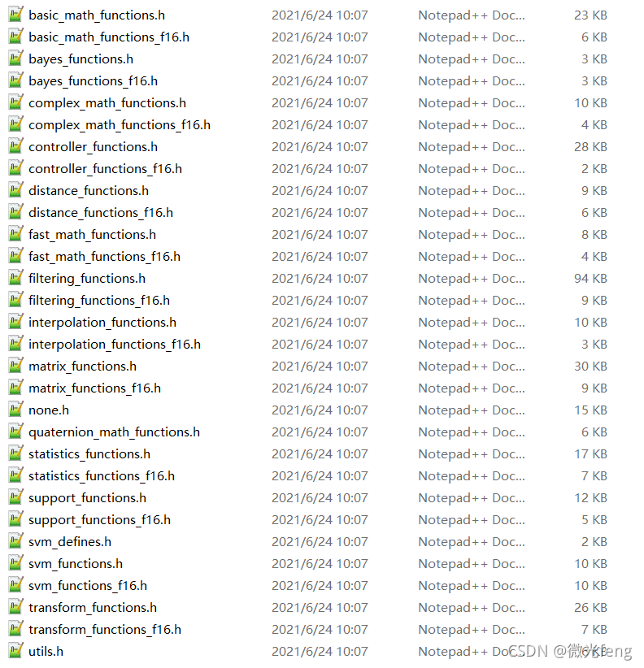Click the 15 KB size of none.h

[590, 410]
